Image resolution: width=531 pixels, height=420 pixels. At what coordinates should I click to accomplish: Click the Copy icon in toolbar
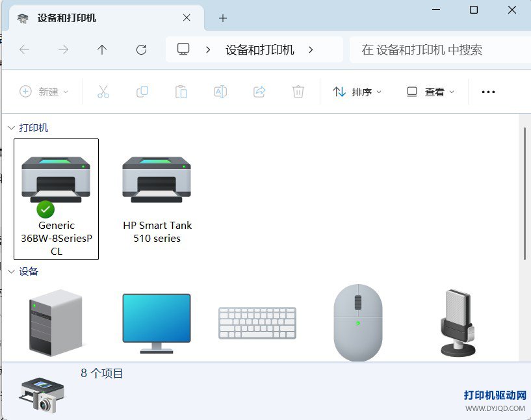pos(142,92)
